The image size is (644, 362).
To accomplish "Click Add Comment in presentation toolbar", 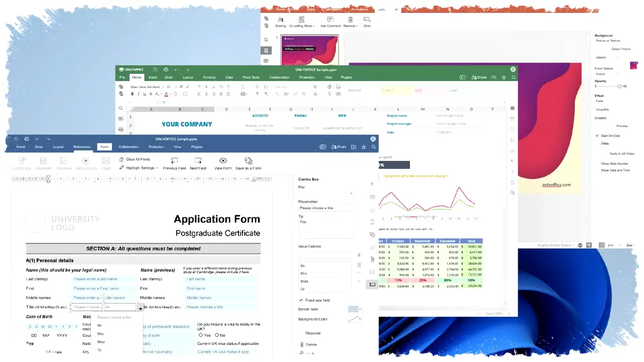I will pos(330,20).
